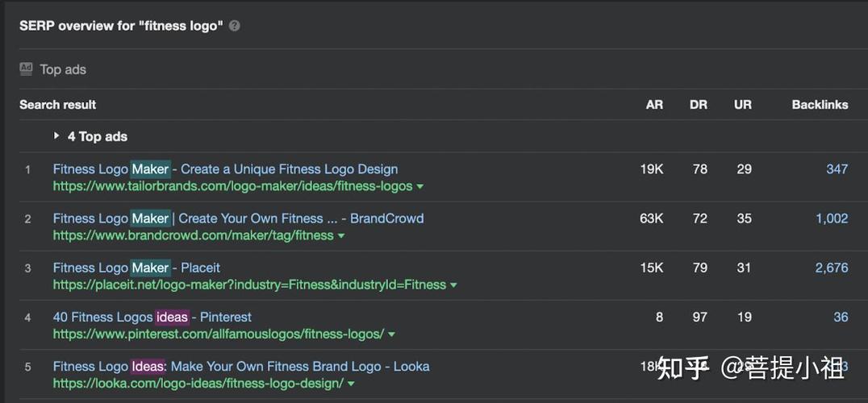
Task: Open Fitness Logo Maker - Placeit title
Action: tap(136, 268)
